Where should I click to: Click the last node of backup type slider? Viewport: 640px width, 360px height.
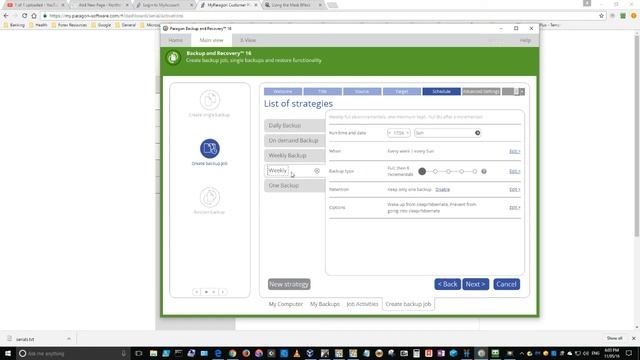(475, 171)
